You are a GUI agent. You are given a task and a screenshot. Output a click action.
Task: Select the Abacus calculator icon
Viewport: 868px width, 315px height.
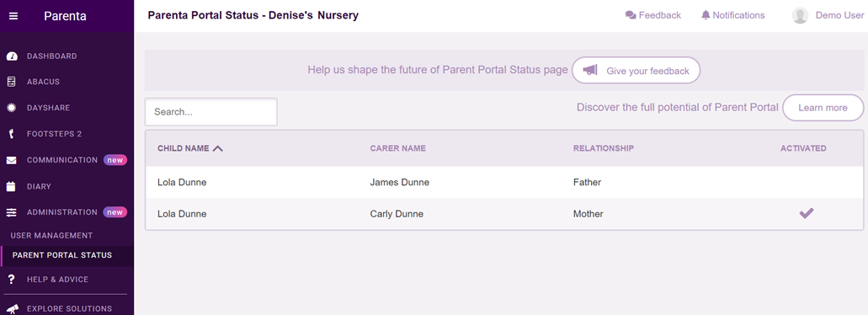pos(11,82)
